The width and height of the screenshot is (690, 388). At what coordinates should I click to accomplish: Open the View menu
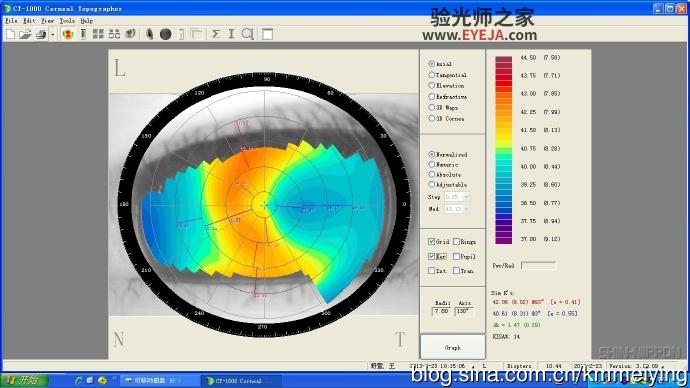point(47,21)
